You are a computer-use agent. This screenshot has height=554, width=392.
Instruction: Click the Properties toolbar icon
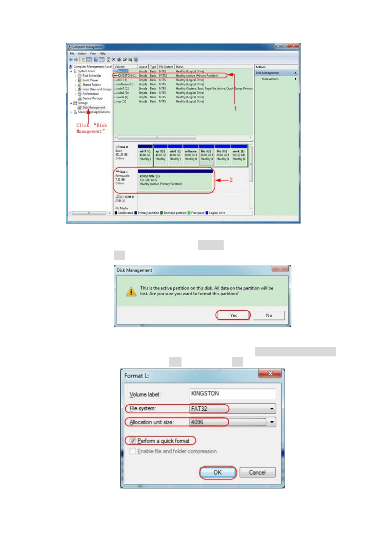[x=119, y=60]
